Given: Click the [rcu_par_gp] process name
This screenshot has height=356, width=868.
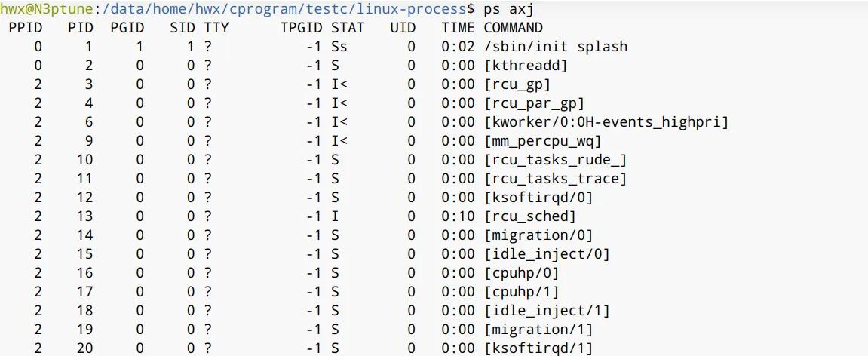Looking at the screenshot, I should pyautogui.click(x=534, y=103).
